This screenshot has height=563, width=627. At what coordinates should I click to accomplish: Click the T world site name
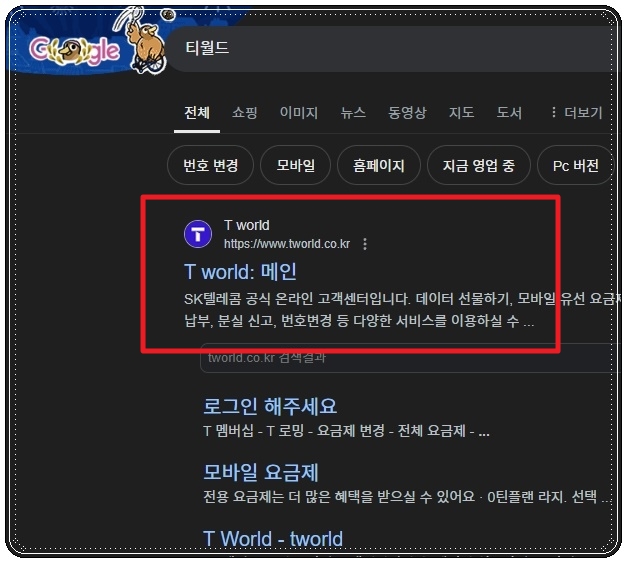click(247, 226)
